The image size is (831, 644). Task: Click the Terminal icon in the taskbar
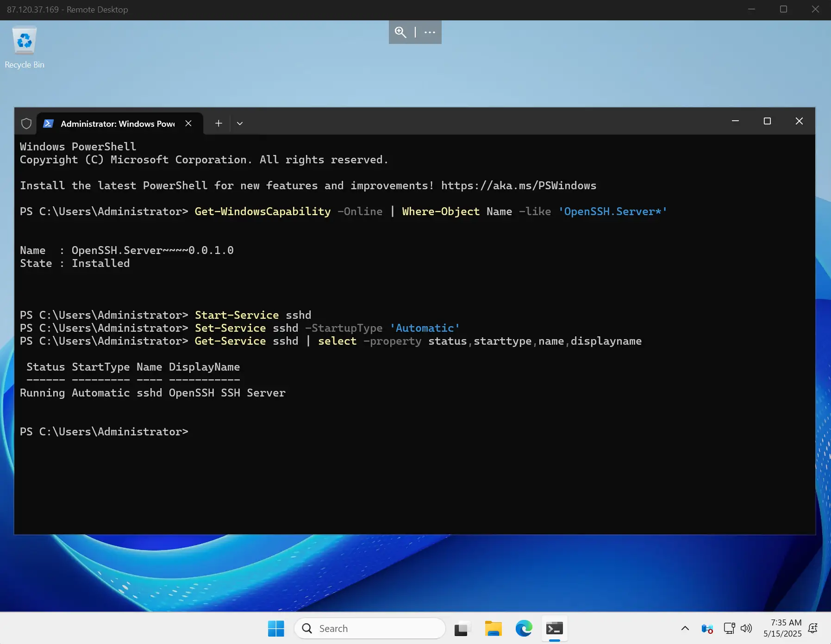pyautogui.click(x=555, y=628)
